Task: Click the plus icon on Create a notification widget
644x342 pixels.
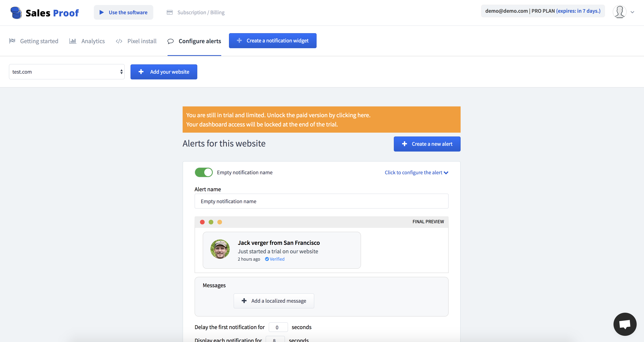Action: pos(239,40)
